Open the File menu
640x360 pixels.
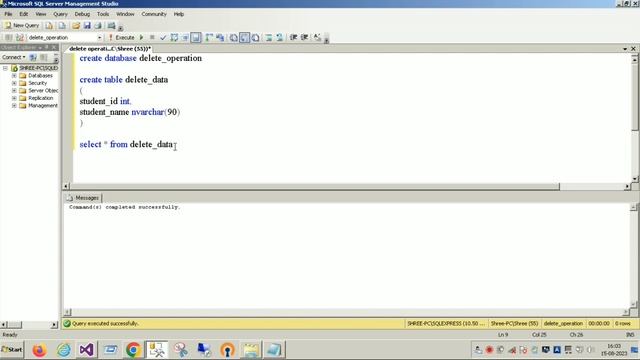(x=8, y=14)
